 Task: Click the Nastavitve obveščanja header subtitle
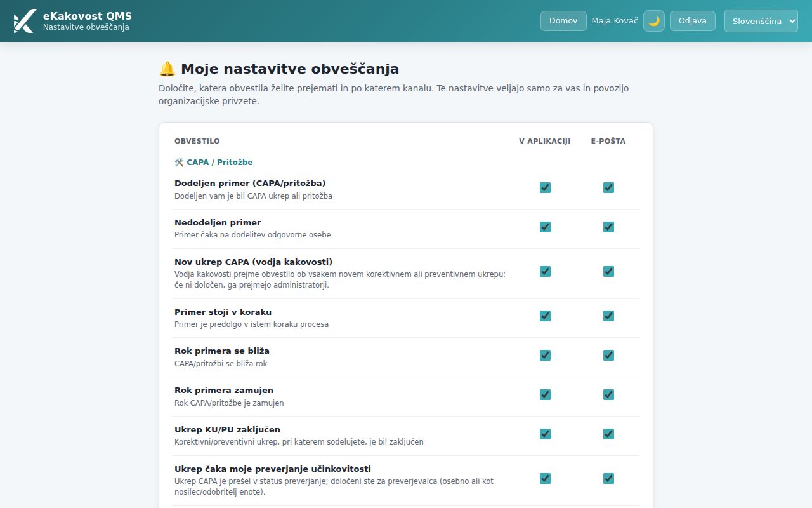86,27
